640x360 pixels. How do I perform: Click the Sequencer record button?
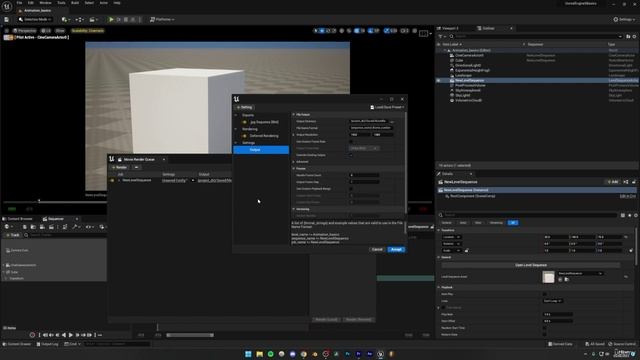(32, 335)
